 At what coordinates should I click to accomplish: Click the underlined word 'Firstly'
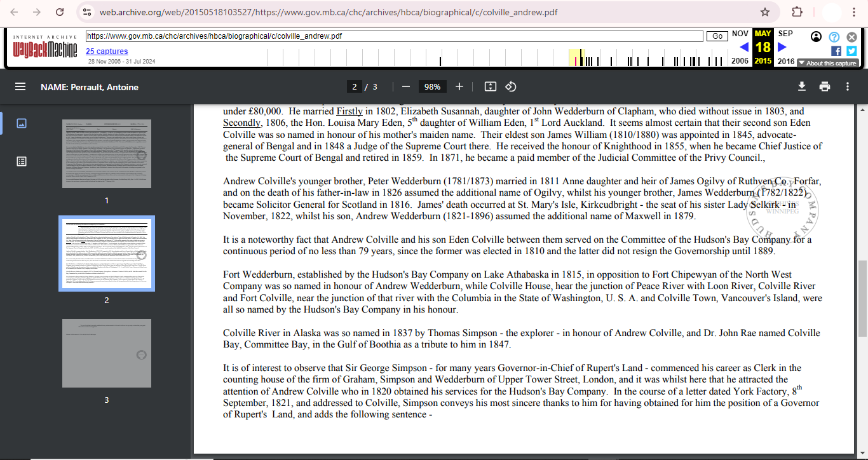click(349, 111)
